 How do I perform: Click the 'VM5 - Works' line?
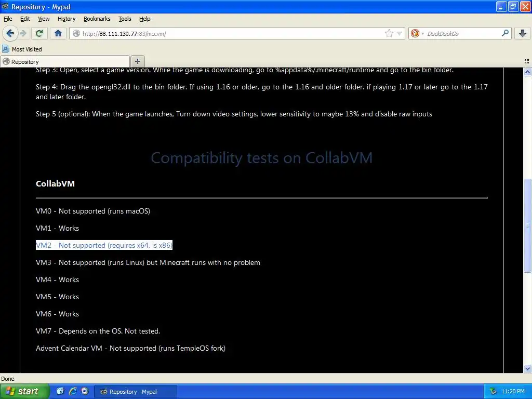tap(57, 297)
